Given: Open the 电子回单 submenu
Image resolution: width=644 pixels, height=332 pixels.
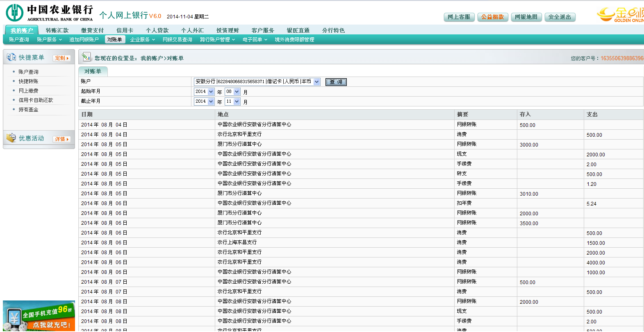Looking at the screenshot, I should point(255,40).
